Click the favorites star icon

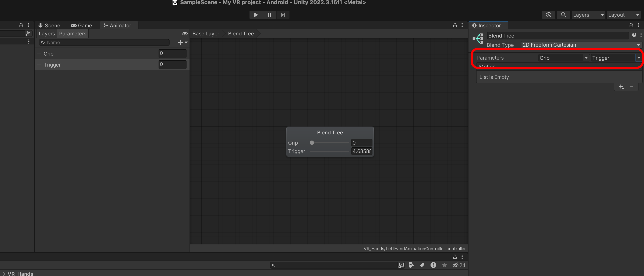pyautogui.click(x=444, y=265)
